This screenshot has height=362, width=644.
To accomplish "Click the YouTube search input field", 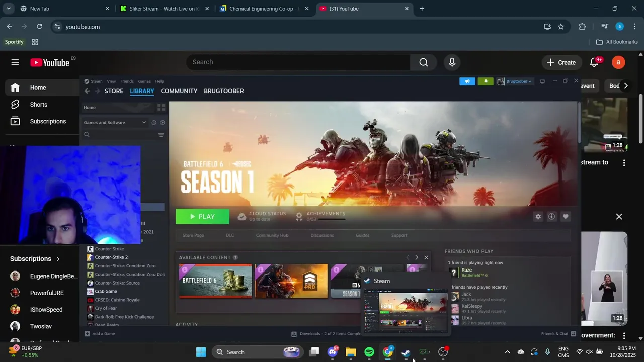I will 298,62.
